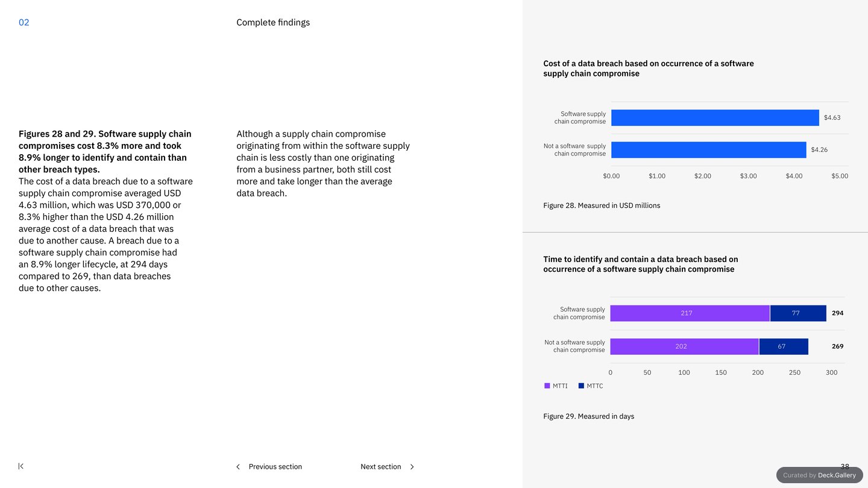Click the 77 MTTC bar segment
Viewport: 868px width, 488px height.
click(798, 313)
